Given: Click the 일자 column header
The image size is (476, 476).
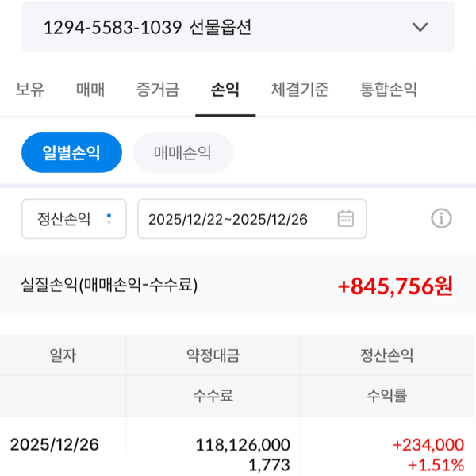Looking at the screenshot, I should click(x=63, y=355).
